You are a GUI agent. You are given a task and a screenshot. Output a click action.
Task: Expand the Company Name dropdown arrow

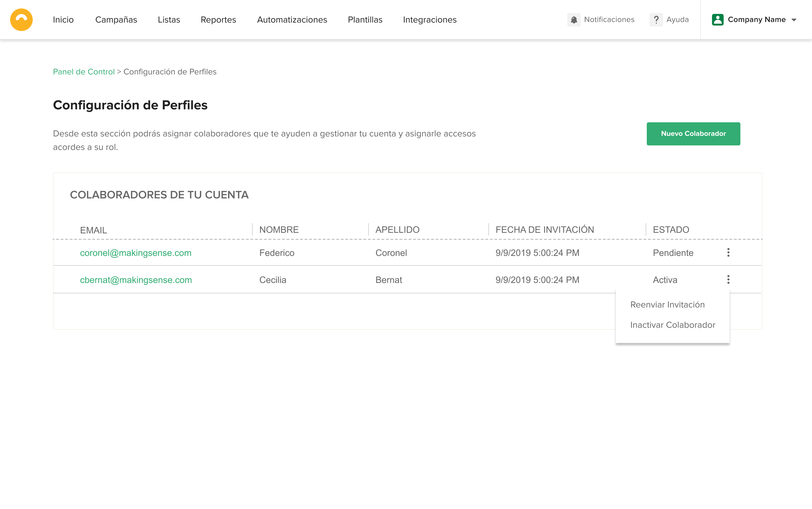pyautogui.click(x=794, y=20)
